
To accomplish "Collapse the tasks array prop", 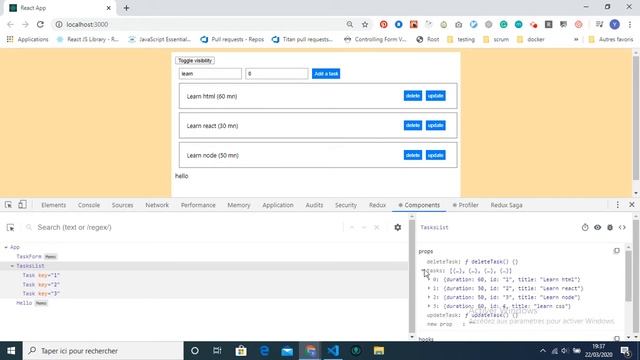I will point(423,271).
